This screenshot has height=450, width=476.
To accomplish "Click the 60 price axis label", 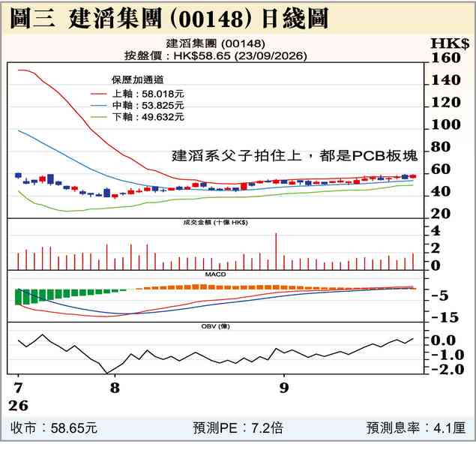I will click(x=441, y=169).
